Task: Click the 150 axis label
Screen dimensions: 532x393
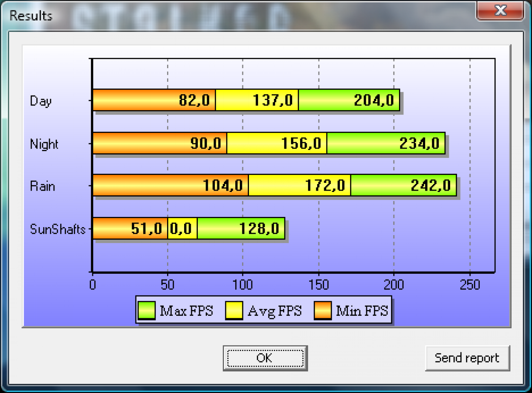Action: [319, 285]
